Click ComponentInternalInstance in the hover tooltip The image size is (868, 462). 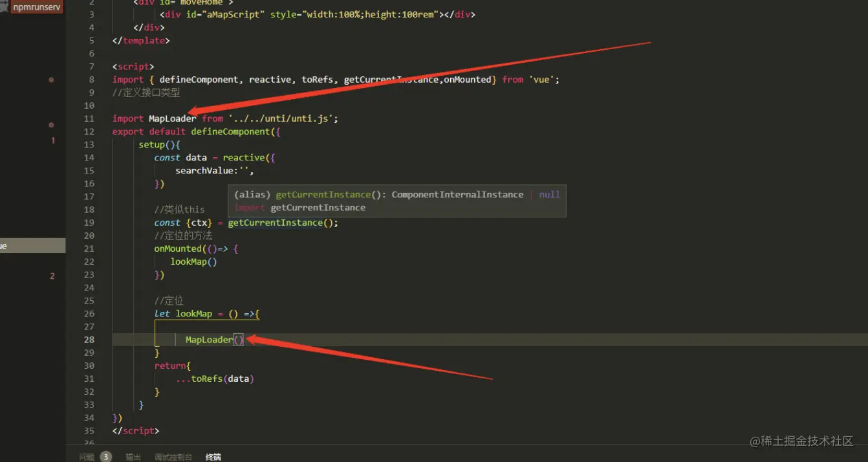tap(457, 194)
